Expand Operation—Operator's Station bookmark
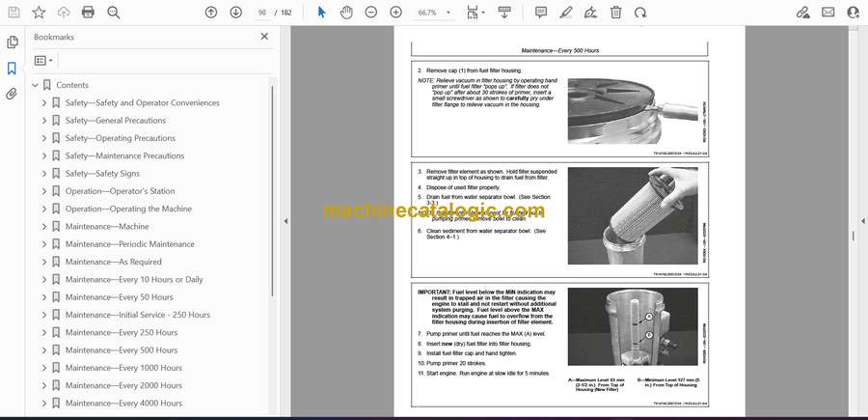This screenshot has width=868, height=420. 44,191
